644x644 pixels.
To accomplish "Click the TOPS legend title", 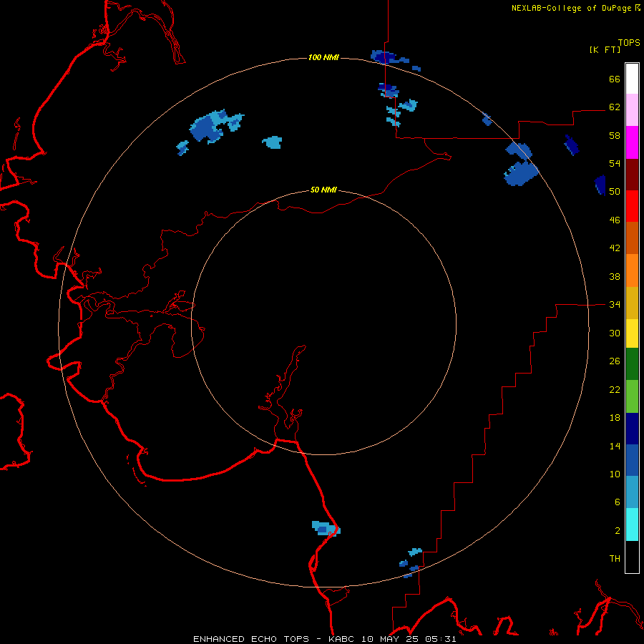I will [629, 43].
